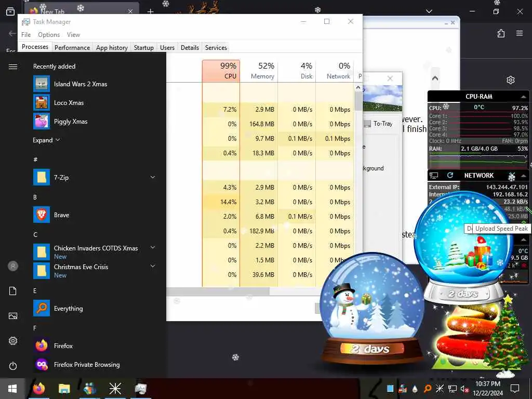Image resolution: width=532 pixels, height=399 pixels.
Task: Click the Windows Start button
Action: tap(12, 389)
